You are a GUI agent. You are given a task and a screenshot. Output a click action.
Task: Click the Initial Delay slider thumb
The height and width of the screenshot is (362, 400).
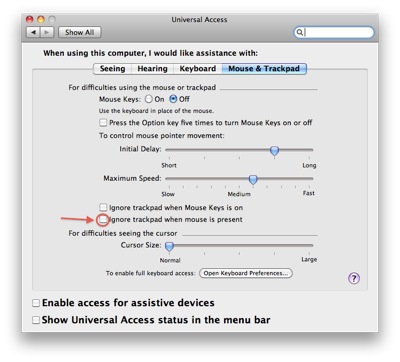[x=274, y=151]
